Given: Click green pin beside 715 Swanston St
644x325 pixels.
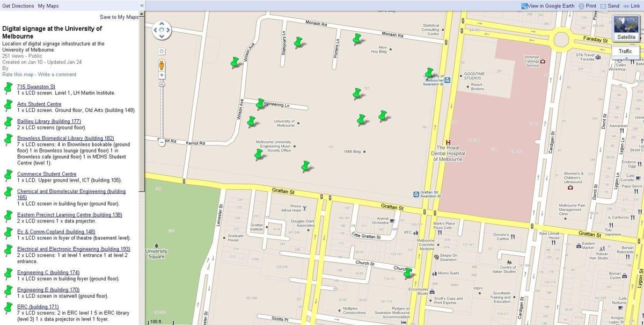Looking at the screenshot, I should pyautogui.click(x=8, y=88).
